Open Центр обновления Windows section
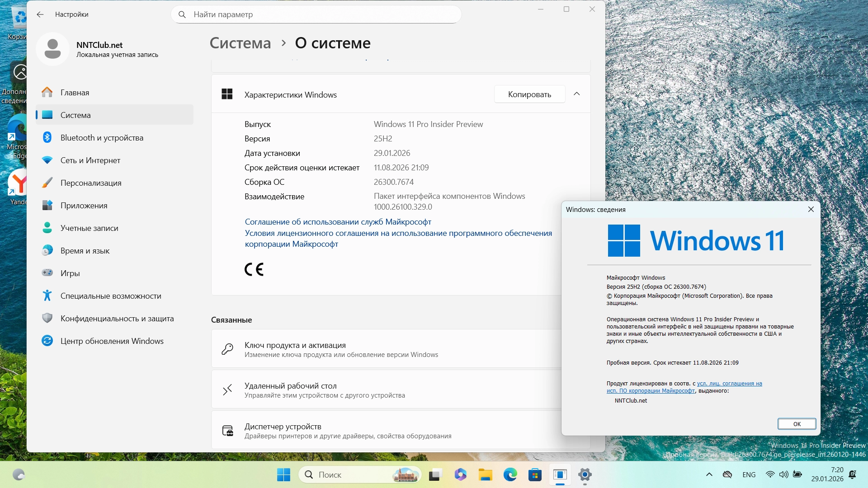The height and width of the screenshot is (488, 868). 112,341
